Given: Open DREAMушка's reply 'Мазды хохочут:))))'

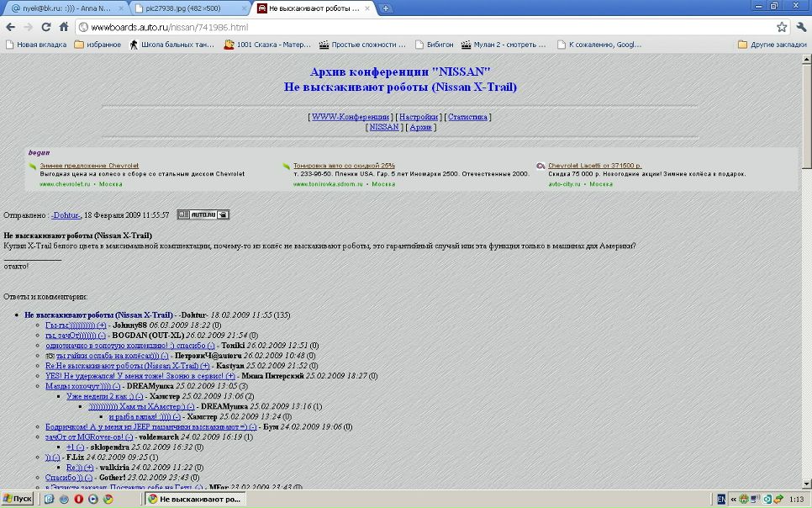Looking at the screenshot, I should [x=83, y=386].
